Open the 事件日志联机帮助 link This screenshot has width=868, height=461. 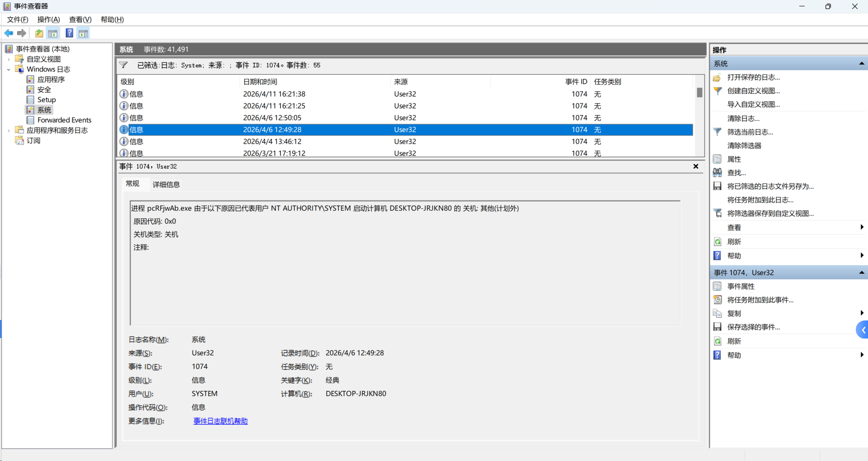221,421
